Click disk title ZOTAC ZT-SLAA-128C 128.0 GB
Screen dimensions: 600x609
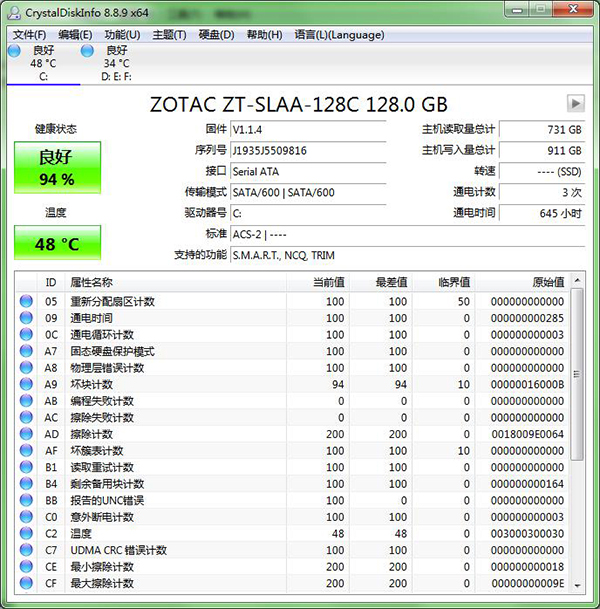click(299, 104)
